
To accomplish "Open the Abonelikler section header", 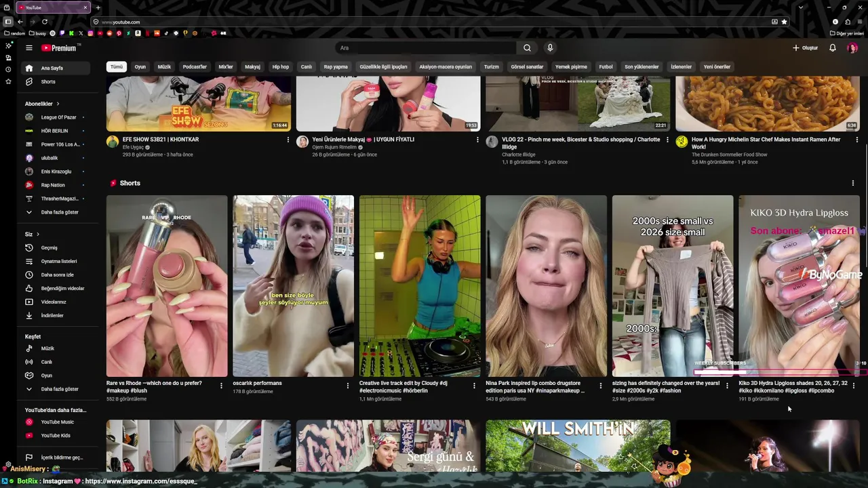I will point(43,104).
